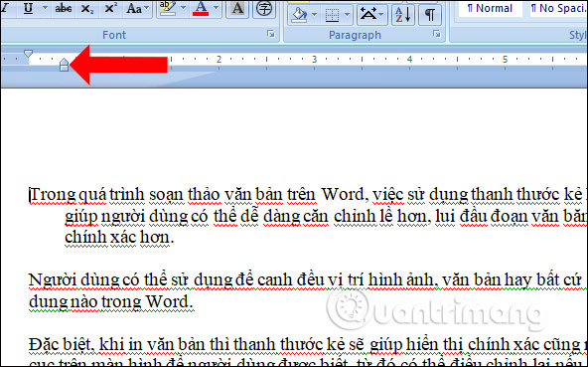The image size is (588, 367).
Task: Click the text "dung nào trong Word."
Action: pyautogui.click(x=111, y=301)
